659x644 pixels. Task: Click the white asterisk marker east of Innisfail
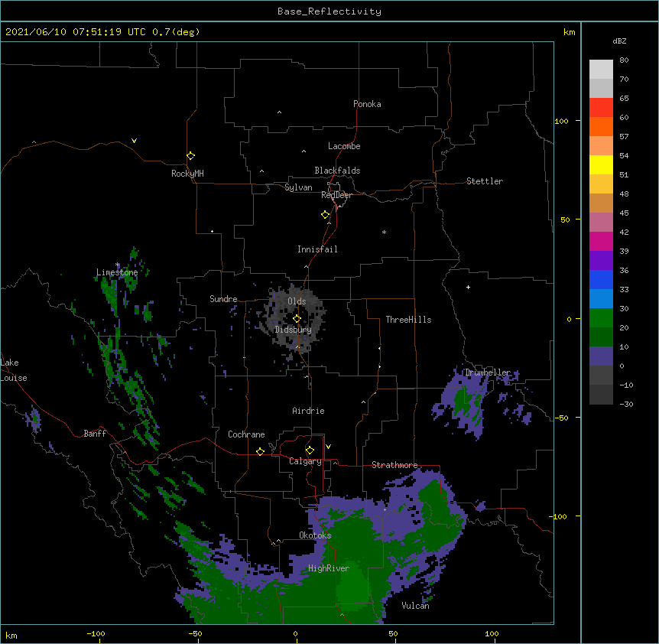(x=384, y=232)
